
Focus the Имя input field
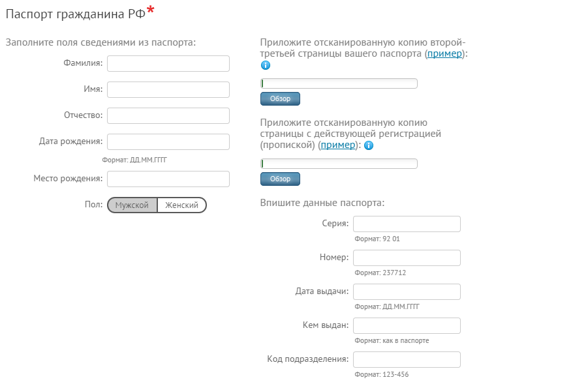tap(168, 89)
